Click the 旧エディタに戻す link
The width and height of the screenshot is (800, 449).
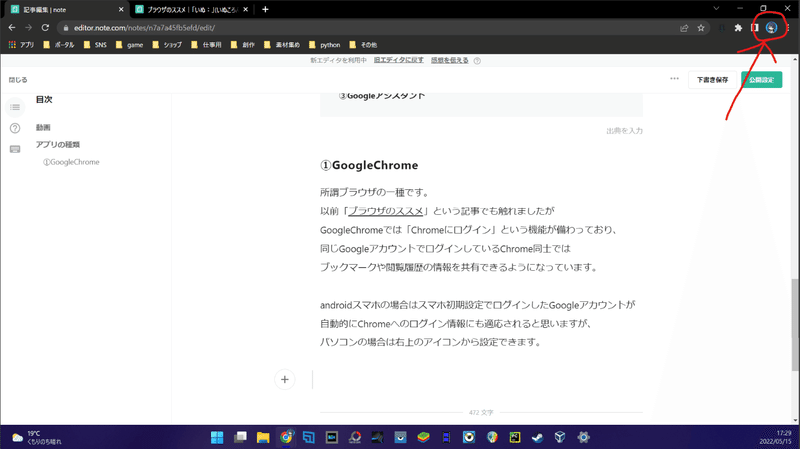tap(398, 60)
